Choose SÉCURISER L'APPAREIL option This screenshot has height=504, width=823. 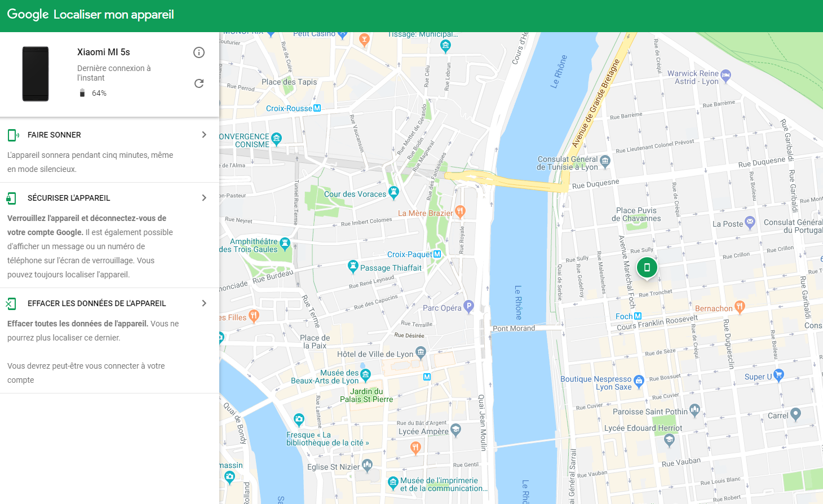tap(69, 198)
